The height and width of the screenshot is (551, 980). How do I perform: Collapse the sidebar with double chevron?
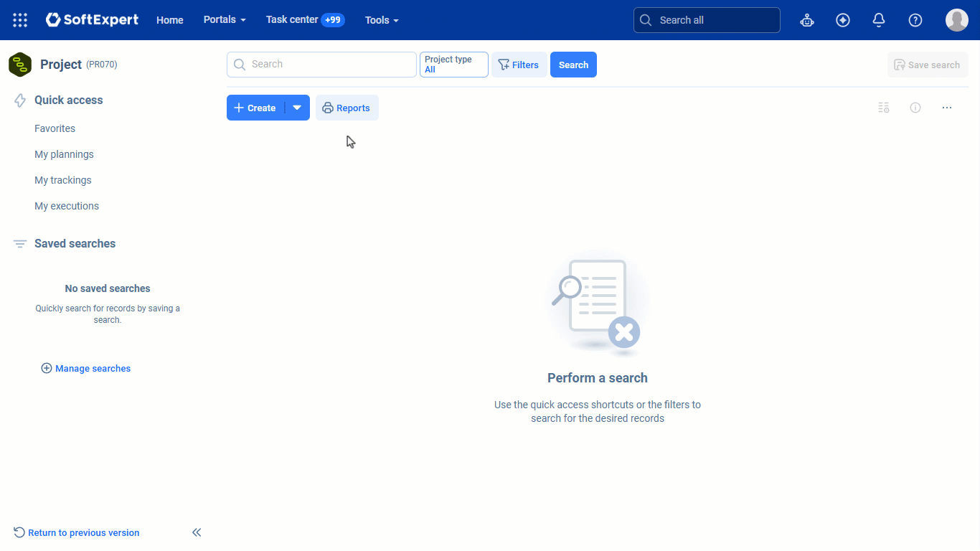[x=197, y=532]
